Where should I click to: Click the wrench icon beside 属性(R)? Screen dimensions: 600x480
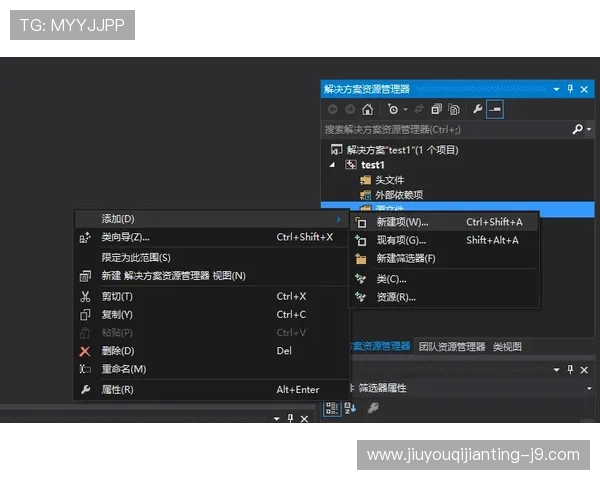click(85, 390)
